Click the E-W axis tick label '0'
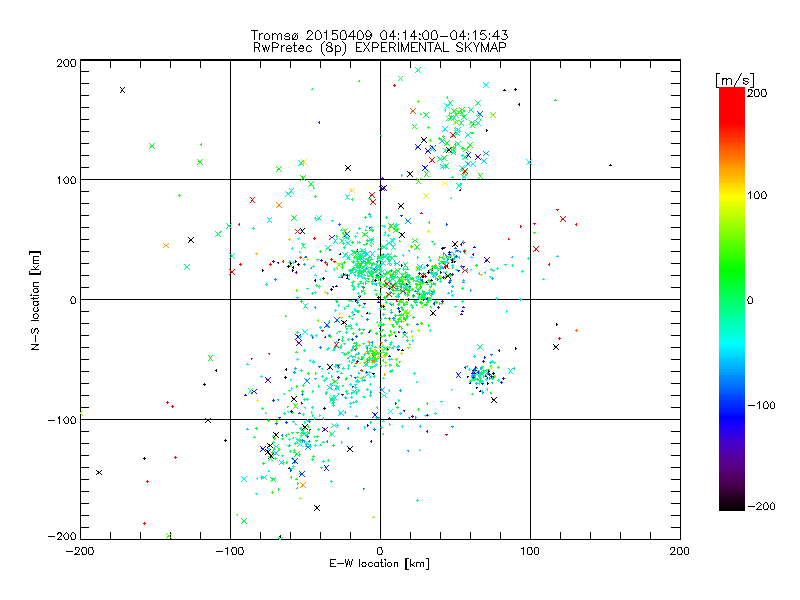This screenshot has width=800, height=600. [380, 551]
